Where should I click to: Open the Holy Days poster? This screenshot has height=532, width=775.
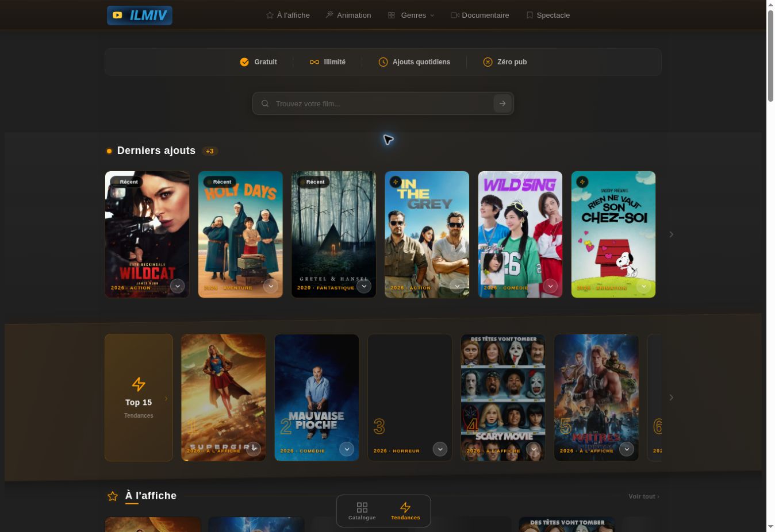240,234
